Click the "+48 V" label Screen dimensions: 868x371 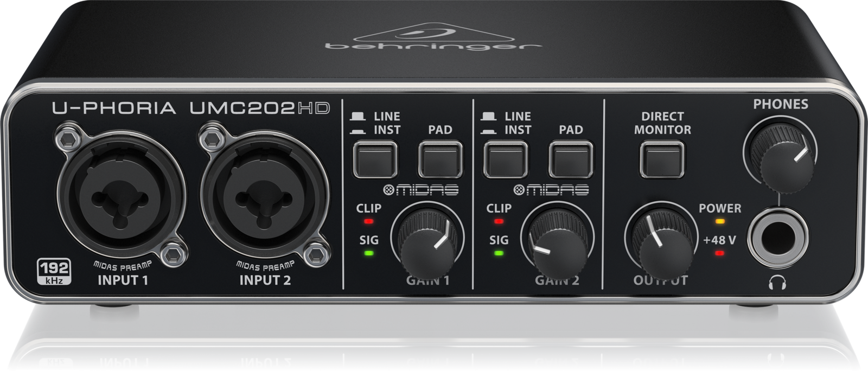pos(720,240)
